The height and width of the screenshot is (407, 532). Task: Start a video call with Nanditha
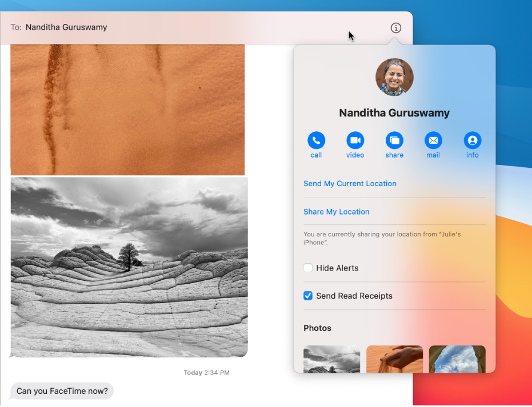click(355, 140)
